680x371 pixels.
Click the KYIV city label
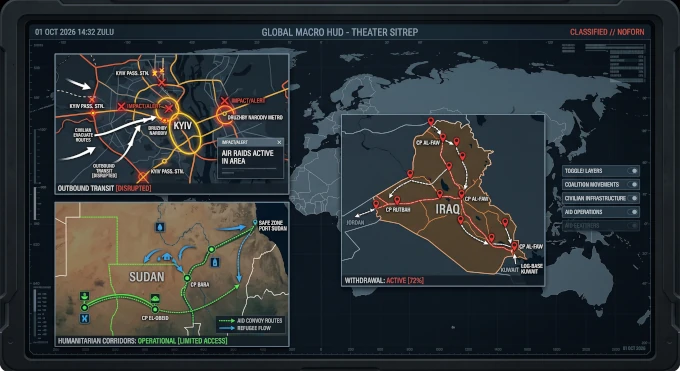pos(183,126)
